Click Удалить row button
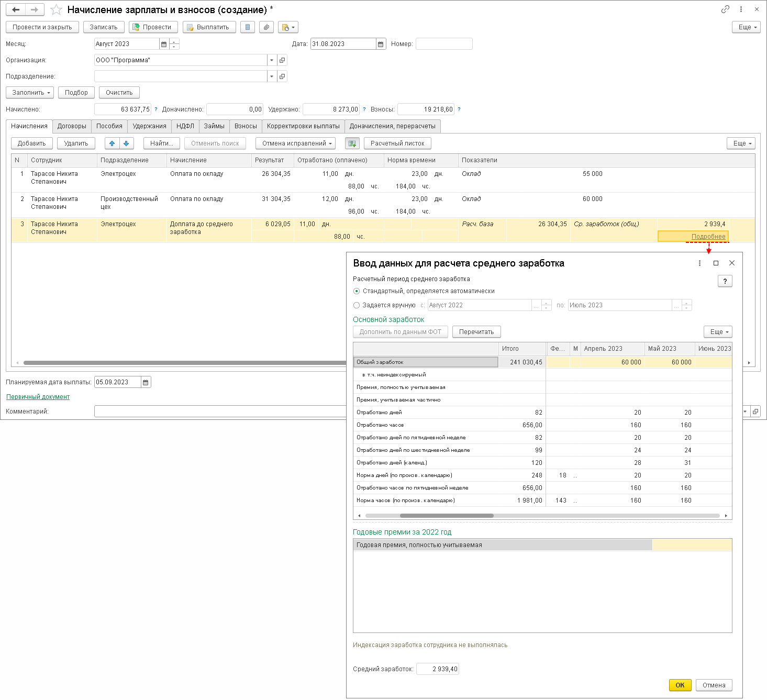 [76, 143]
